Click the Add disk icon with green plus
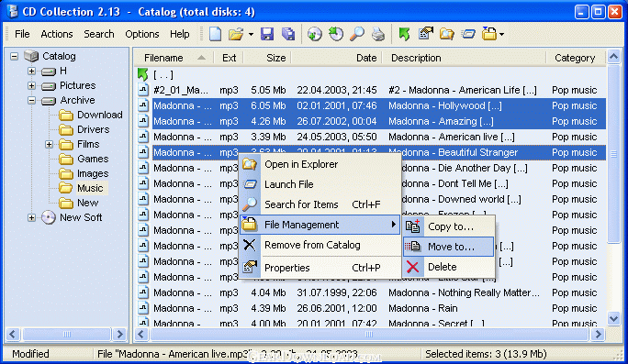The width and height of the screenshot is (628, 364). (314, 34)
